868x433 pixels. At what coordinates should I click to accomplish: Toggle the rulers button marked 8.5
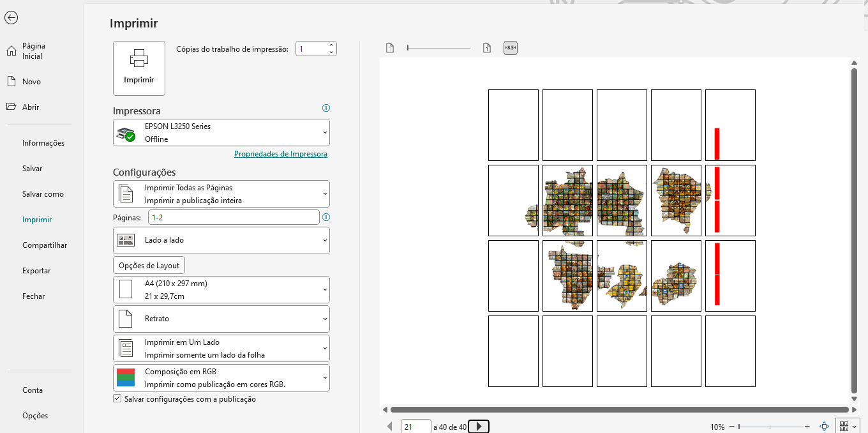(x=511, y=48)
